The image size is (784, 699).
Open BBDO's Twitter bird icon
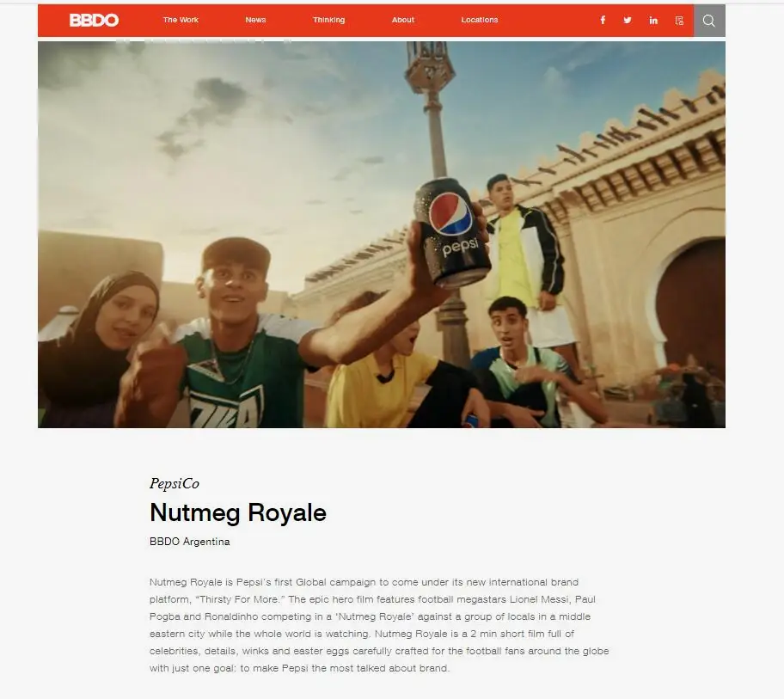(x=627, y=20)
